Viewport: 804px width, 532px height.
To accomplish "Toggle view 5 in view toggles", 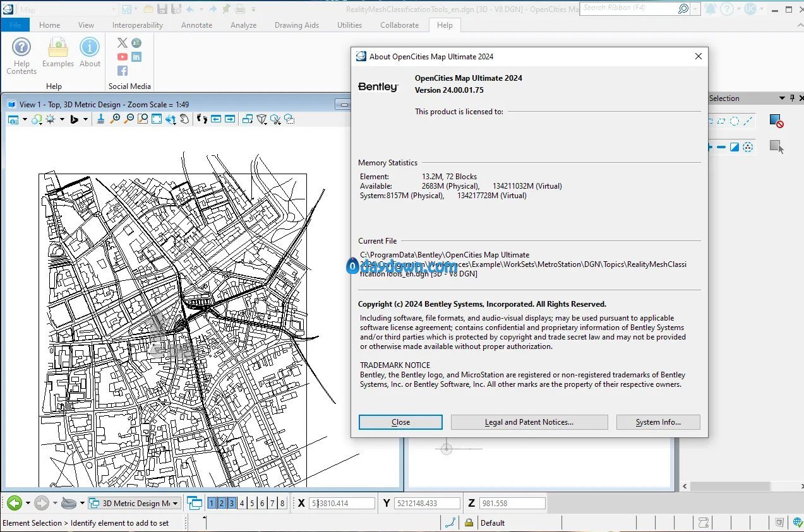I will tap(252, 503).
